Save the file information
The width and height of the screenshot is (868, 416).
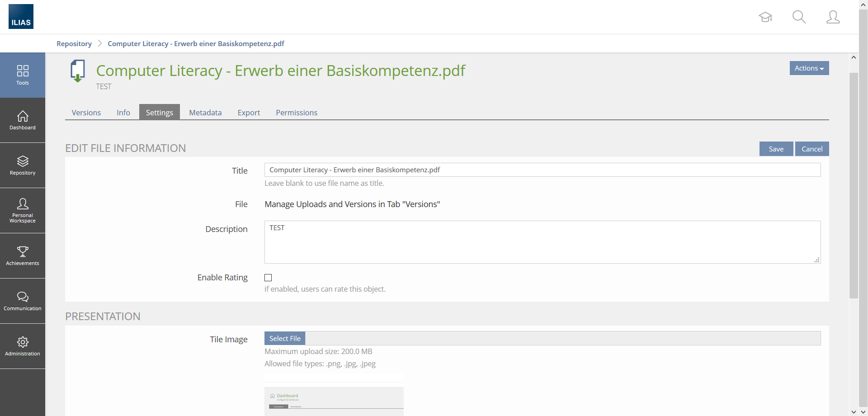tap(776, 149)
